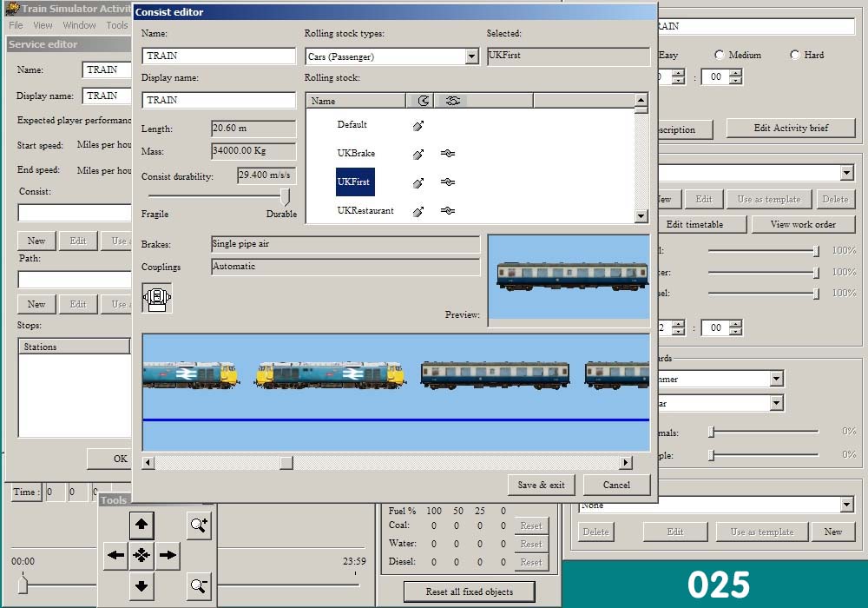The height and width of the screenshot is (608, 868).
Task: Click the Name column header
Action: pos(355,101)
